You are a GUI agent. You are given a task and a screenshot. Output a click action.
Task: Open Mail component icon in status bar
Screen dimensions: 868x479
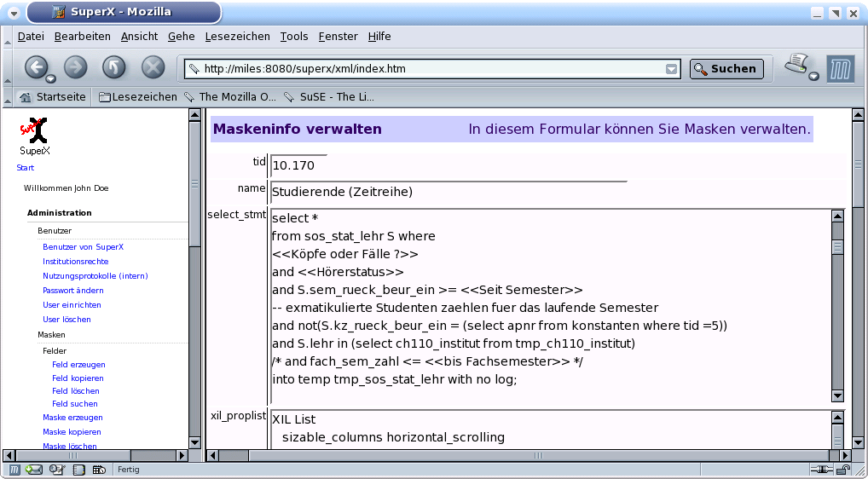coord(34,470)
